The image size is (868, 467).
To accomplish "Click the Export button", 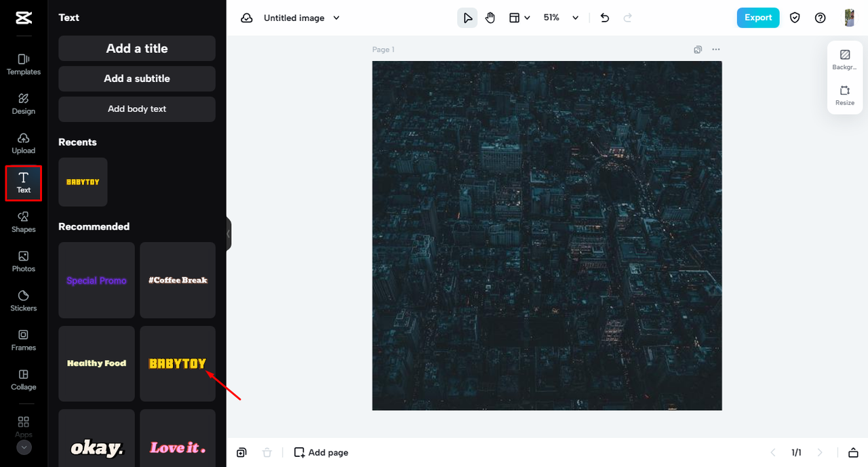I will click(x=758, y=18).
